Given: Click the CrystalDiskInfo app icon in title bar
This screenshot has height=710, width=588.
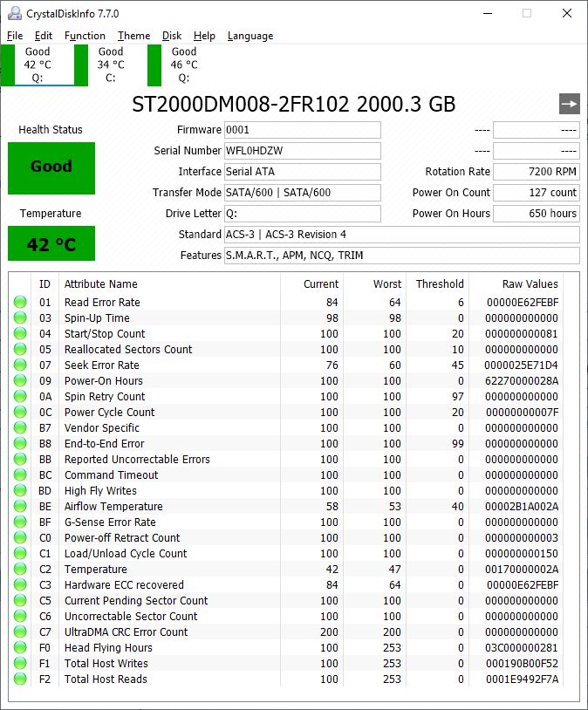Looking at the screenshot, I should click(15, 14).
